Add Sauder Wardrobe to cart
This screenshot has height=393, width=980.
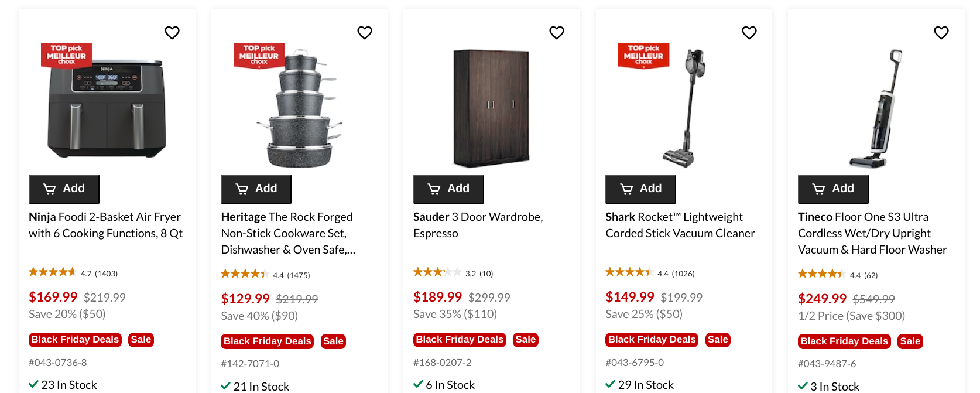(449, 189)
